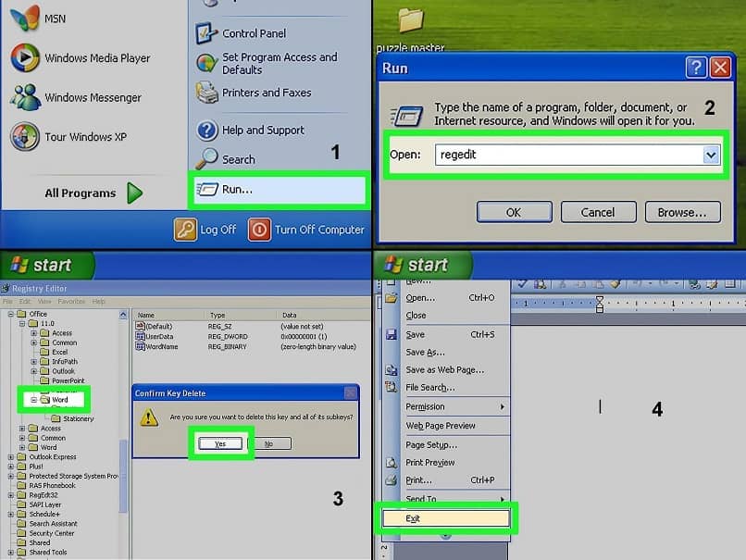Viewport: 746px width, 560px height.
Task: Click Yes to confirm key deletion
Action: pyautogui.click(x=220, y=443)
